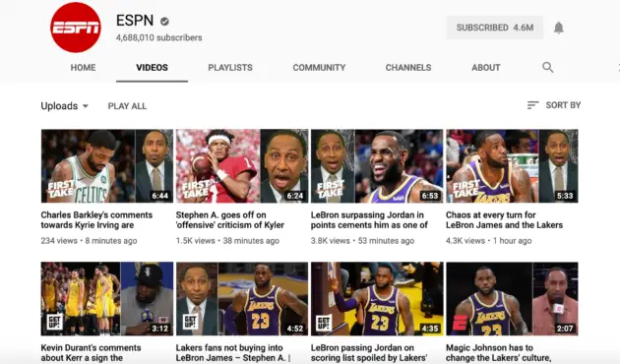Open Magic Johnson Lakers culture video title
Image resolution: width=620 pixels, height=364 pixels.
point(498,353)
